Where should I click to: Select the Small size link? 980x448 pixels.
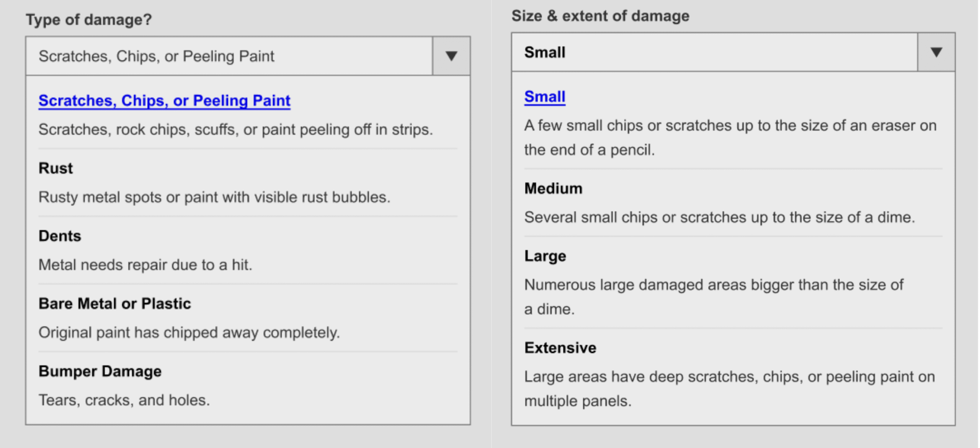(x=544, y=97)
